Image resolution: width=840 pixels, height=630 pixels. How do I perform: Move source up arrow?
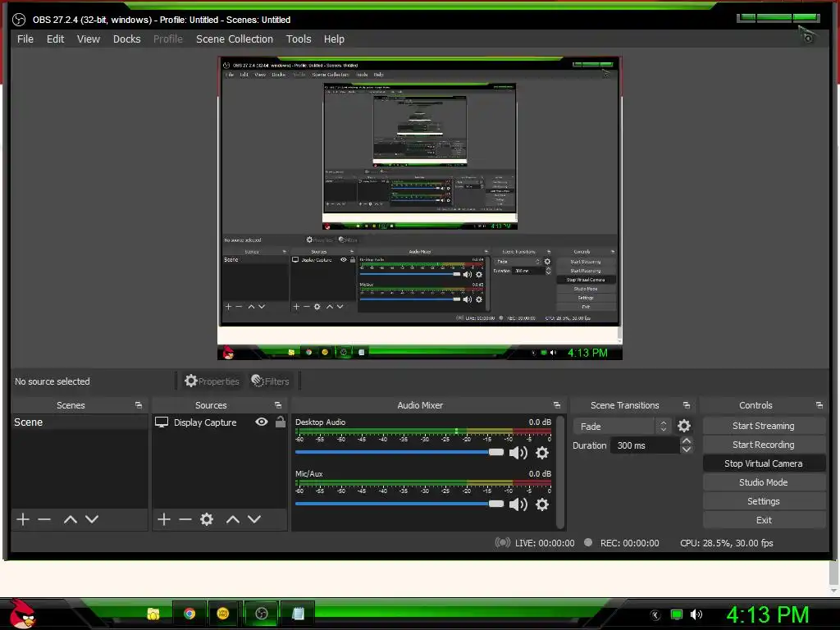pyautogui.click(x=232, y=519)
